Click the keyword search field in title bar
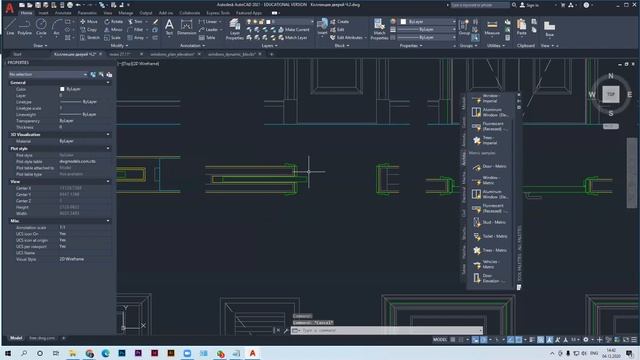The width and height of the screenshot is (640, 360). click(480, 5)
